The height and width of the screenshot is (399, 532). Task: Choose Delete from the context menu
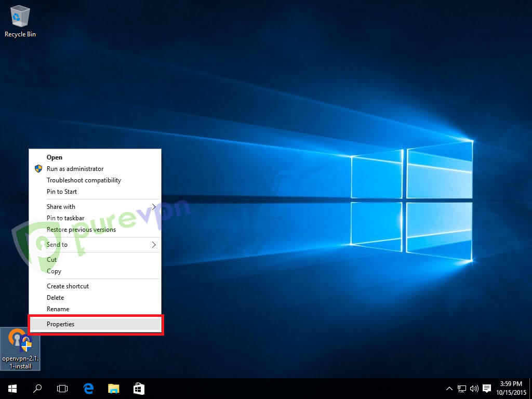coord(95,298)
